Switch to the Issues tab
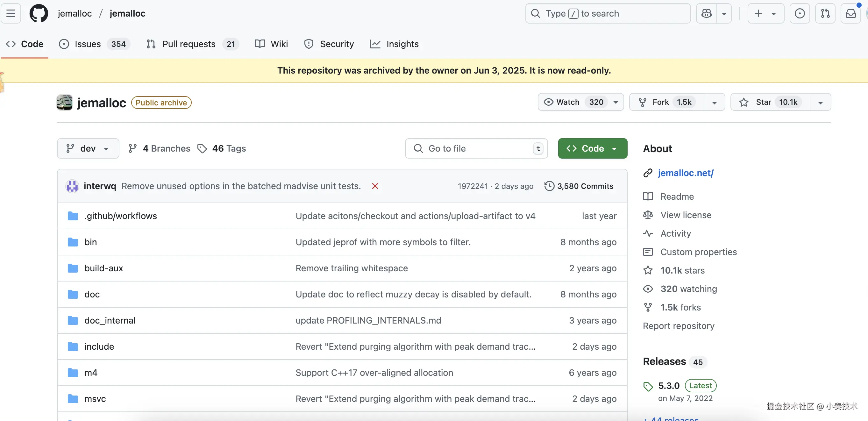868x421 pixels. (88, 44)
